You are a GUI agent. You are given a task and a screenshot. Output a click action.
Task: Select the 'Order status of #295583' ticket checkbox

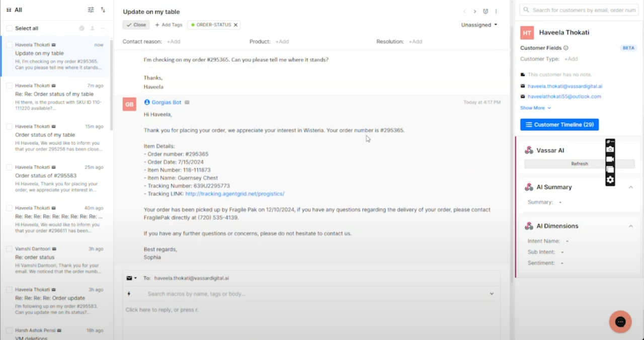point(9,167)
